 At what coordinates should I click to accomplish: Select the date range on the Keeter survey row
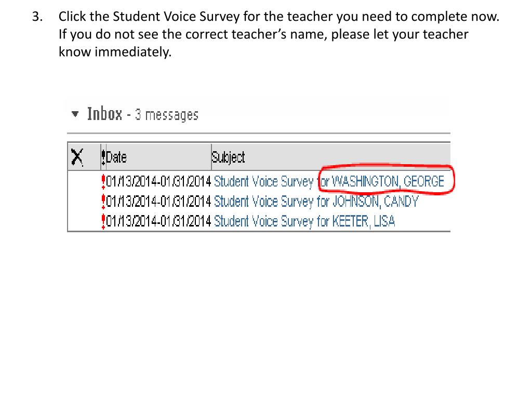coord(158,221)
